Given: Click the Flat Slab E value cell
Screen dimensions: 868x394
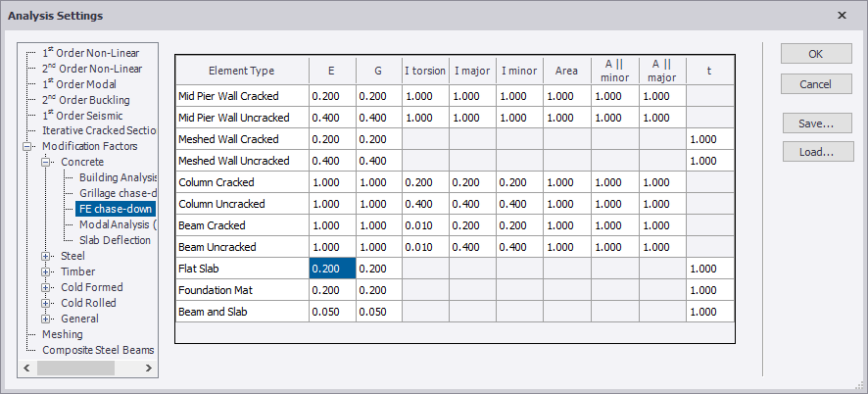Looking at the screenshot, I should [x=332, y=269].
